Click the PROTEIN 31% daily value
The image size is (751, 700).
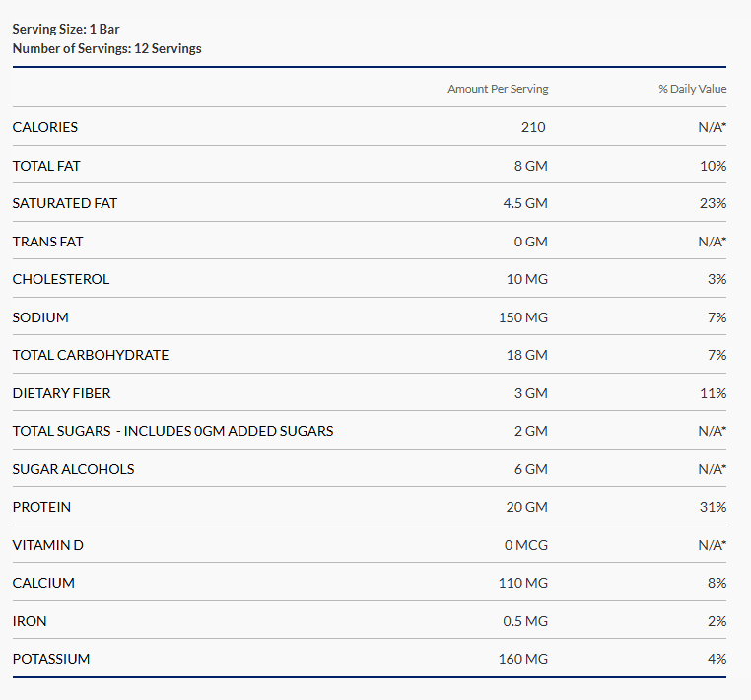pos(713,507)
